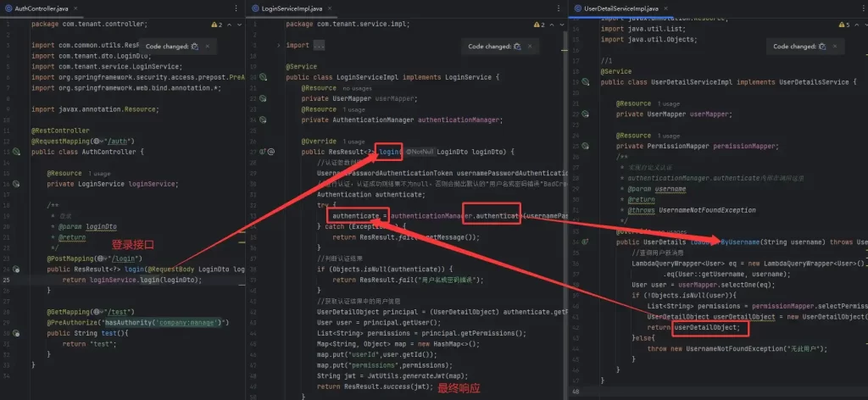Go to previous highlighted problem in AuthController
Image resolution: width=868 pixels, height=400 pixels.
(230, 25)
